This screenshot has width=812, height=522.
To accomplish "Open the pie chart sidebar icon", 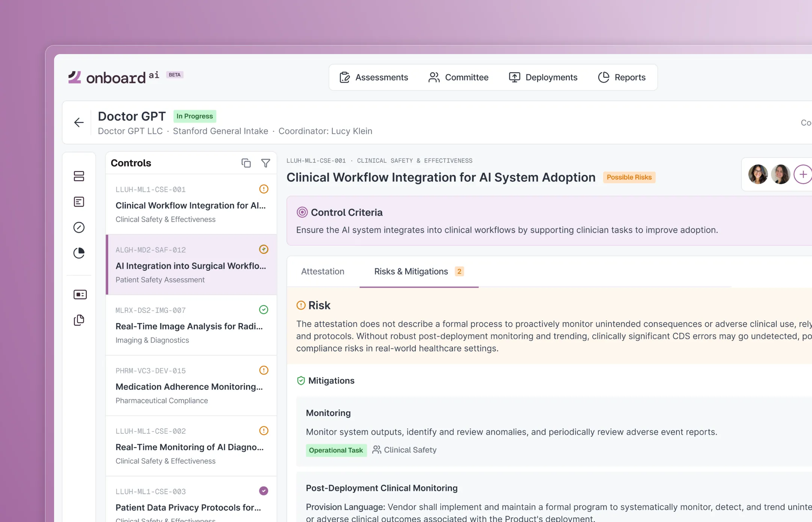I will [x=79, y=253].
